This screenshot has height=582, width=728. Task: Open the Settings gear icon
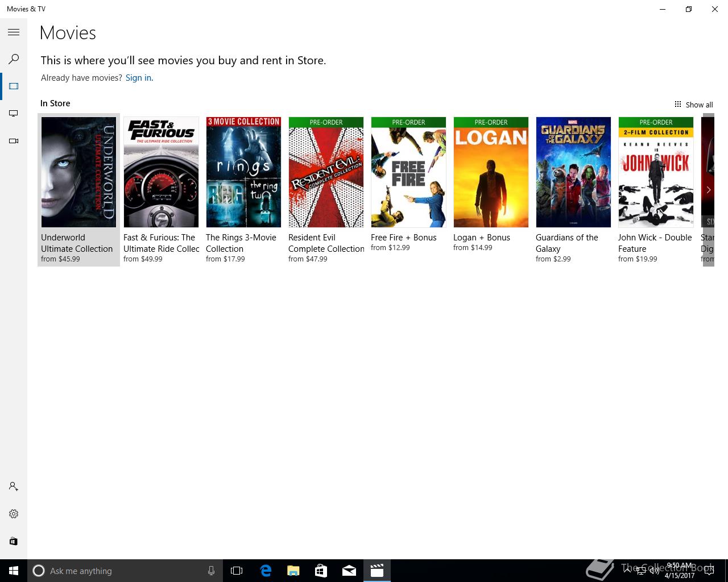pos(14,514)
